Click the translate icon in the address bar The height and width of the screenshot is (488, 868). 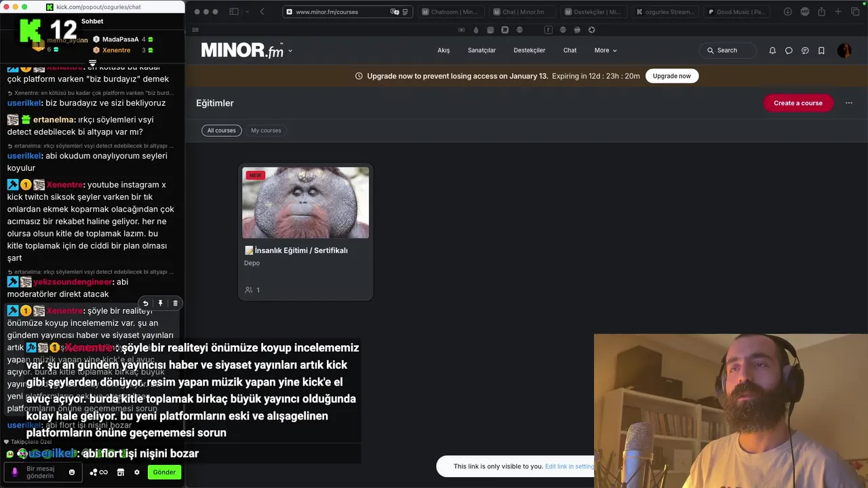pyautogui.click(x=394, y=12)
